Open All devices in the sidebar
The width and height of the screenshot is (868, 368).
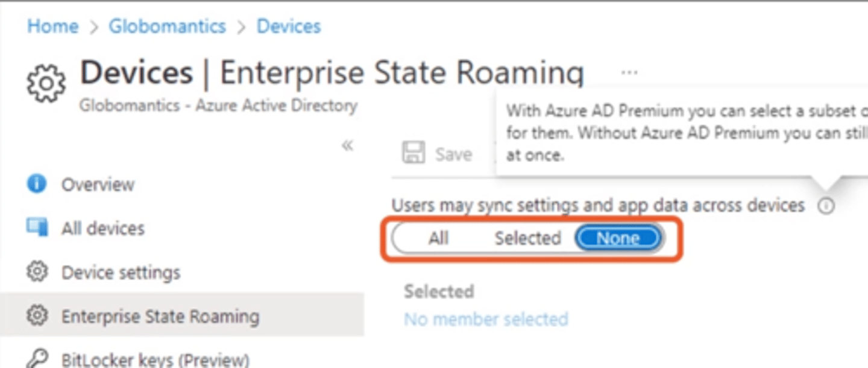[103, 229]
